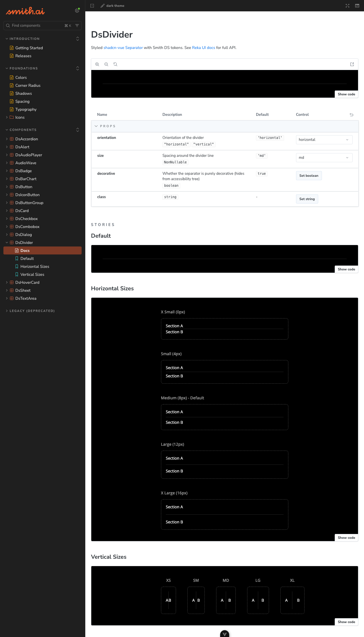Collapse the Introduction section header

[x=23, y=39]
